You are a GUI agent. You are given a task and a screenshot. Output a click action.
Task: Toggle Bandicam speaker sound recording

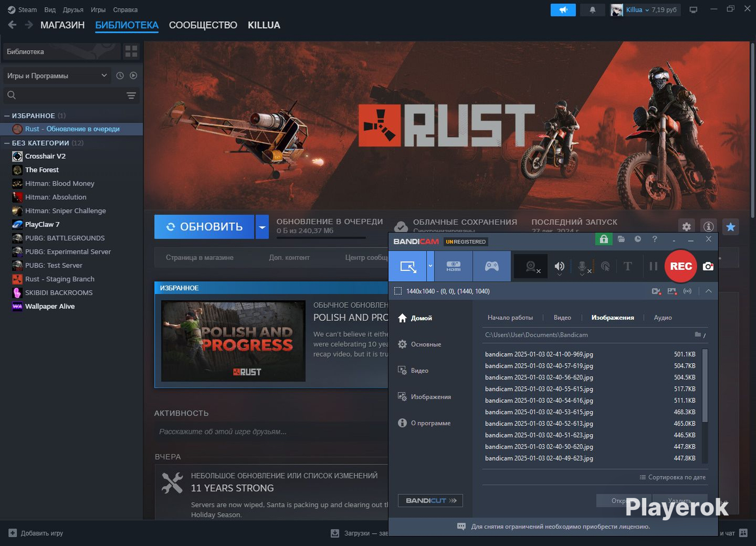(x=559, y=266)
